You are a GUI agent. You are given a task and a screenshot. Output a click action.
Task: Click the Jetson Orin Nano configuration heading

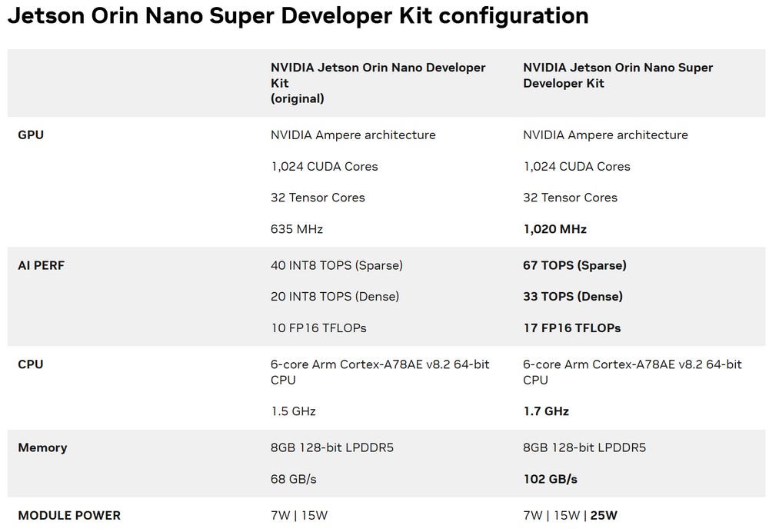click(x=298, y=15)
